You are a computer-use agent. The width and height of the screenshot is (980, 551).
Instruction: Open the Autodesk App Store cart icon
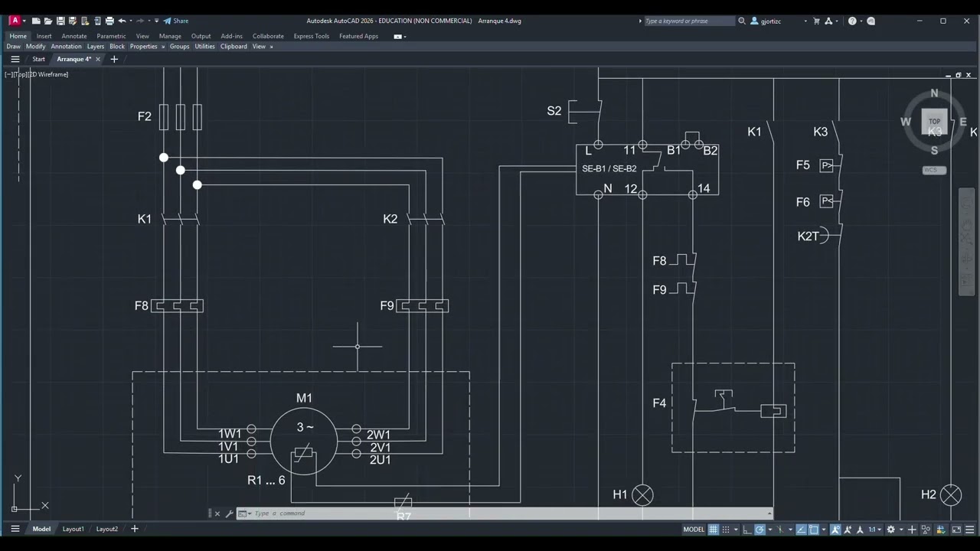(816, 21)
